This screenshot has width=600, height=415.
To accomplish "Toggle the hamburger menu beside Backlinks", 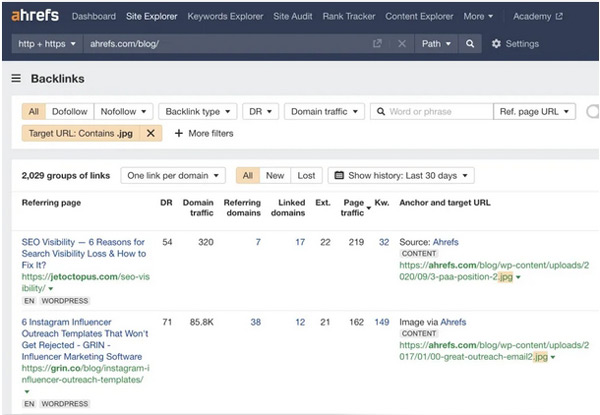I will [x=16, y=78].
